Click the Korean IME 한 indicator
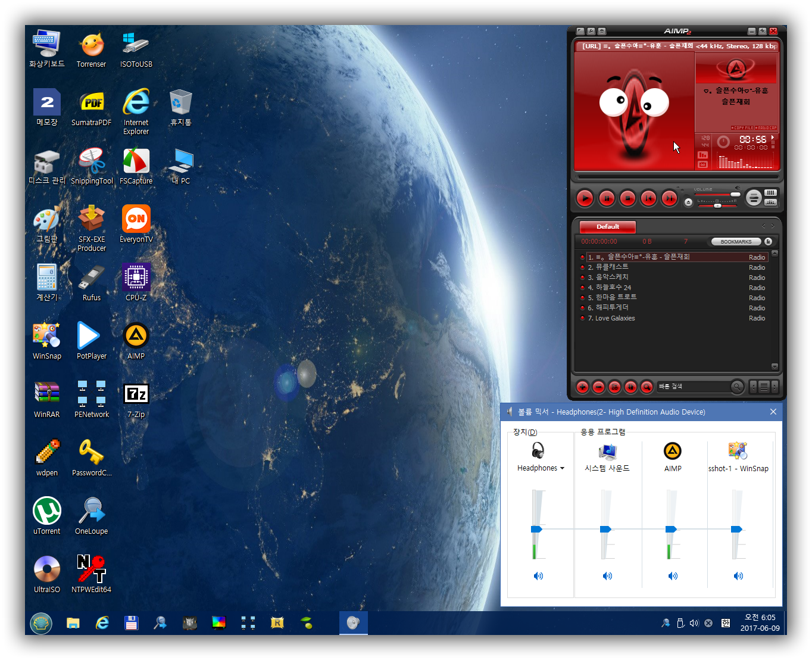The image size is (812, 660). [x=725, y=623]
